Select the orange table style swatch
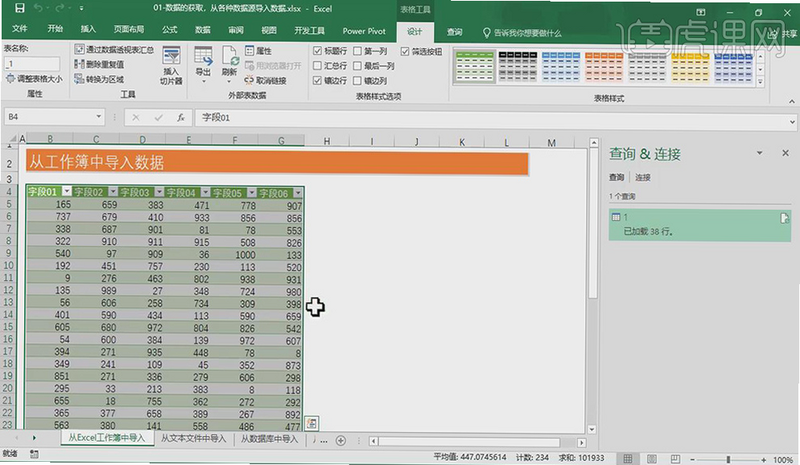The height and width of the screenshot is (465, 800). point(604,67)
